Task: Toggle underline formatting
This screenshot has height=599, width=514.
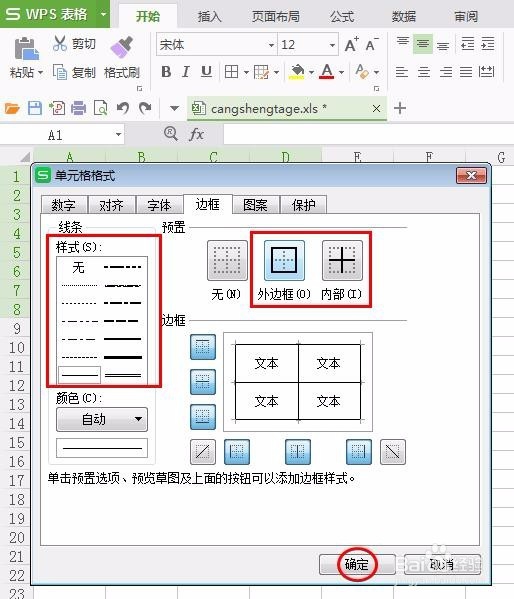Action: 206,71
